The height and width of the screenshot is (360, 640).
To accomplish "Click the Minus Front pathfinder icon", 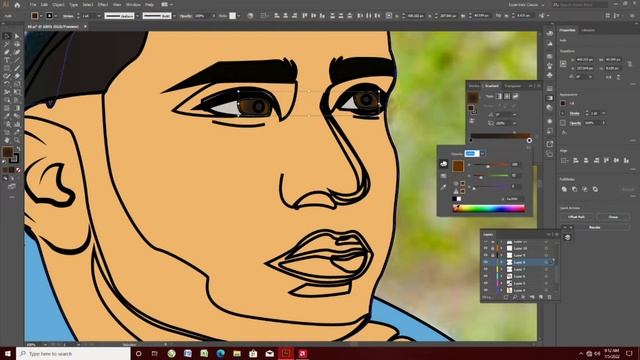I will click(x=574, y=189).
